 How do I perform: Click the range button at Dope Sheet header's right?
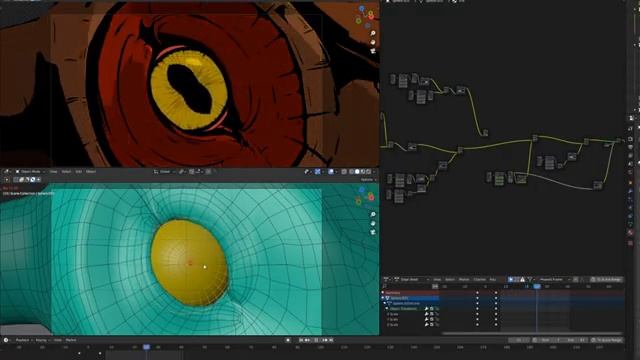click(x=607, y=280)
